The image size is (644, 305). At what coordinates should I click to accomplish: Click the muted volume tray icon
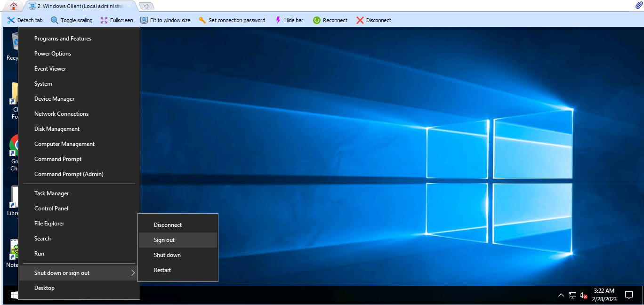(x=583, y=295)
